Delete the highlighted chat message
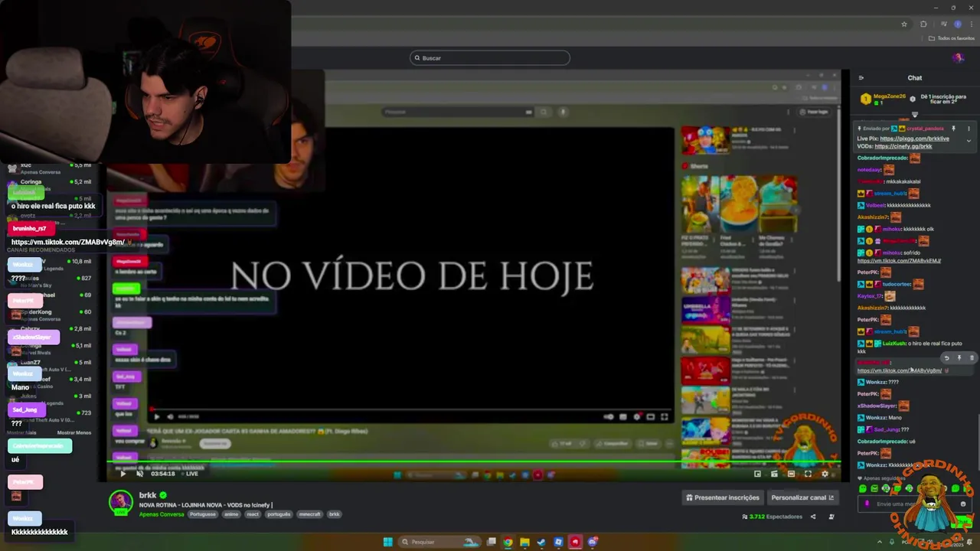This screenshot has height=551, width=980. (972, 357)
